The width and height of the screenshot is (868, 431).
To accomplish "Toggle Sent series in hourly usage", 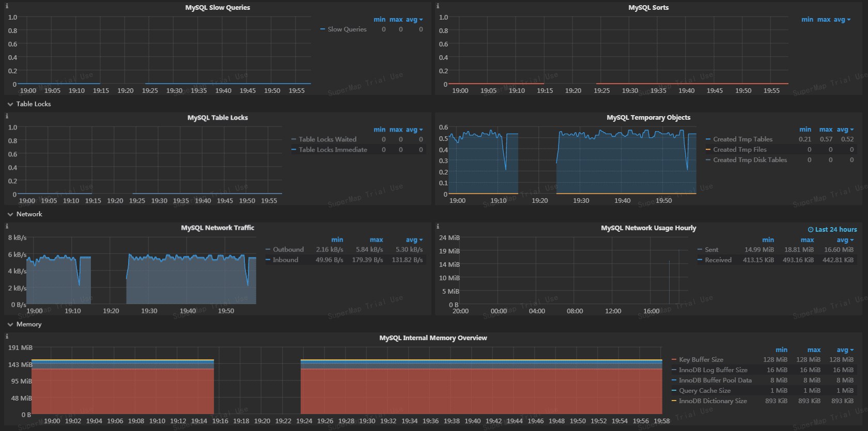I will pyautogui.click(x=711, y=250).
